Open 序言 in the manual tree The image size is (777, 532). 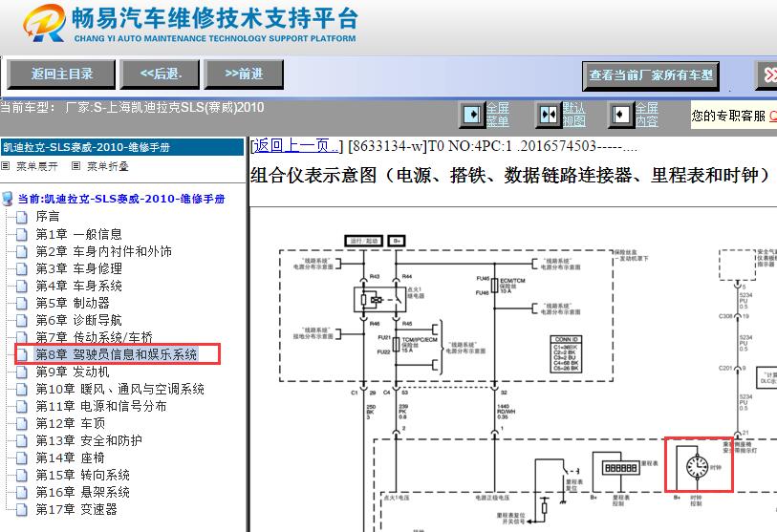pyautogui.click(x=48, y=217)
